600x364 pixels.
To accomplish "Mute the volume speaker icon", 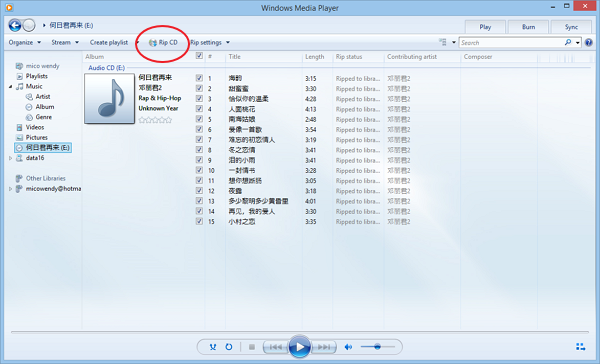I will click(348, 347).
